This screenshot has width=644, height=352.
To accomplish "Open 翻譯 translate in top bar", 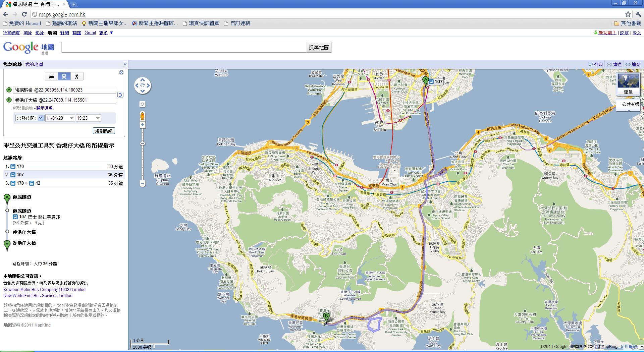I will click(x=77, y=33).
